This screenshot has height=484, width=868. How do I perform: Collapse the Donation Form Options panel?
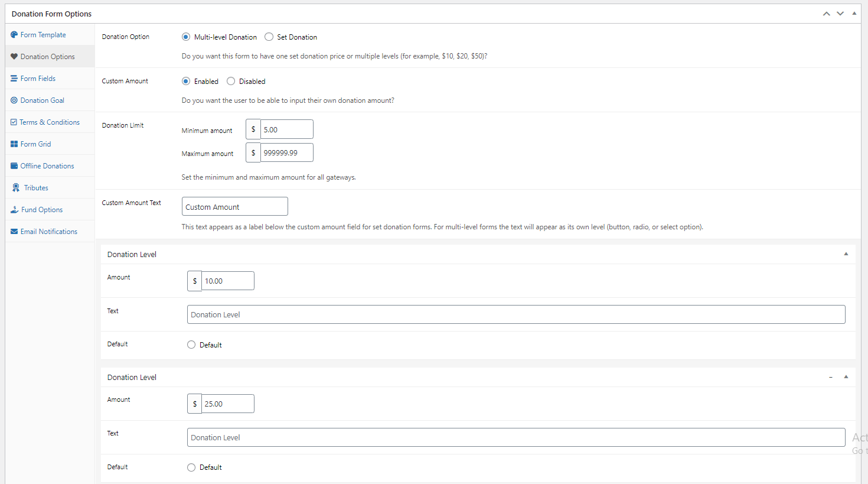coord(854,13)
